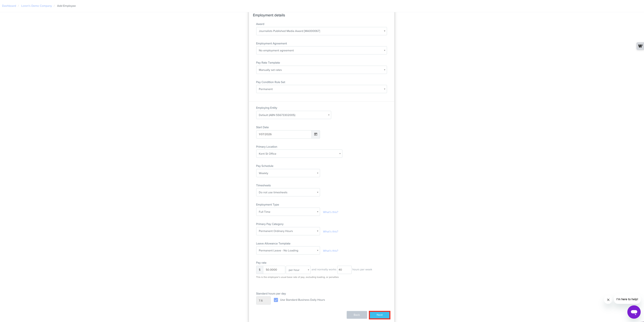The height and width of the screenshot is (322, 644).
Task: Open the Employing Entity dropdown
Action: coord(294,115)
